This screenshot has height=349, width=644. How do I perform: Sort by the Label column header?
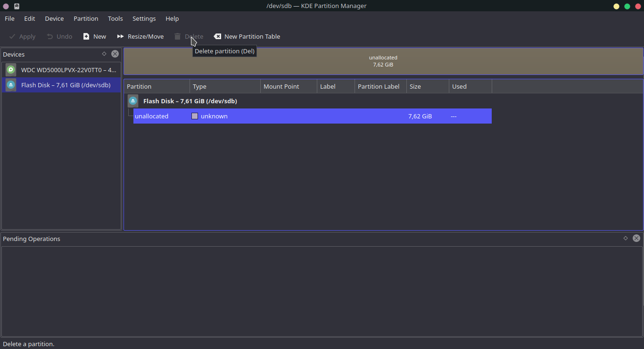coord(336,86)
